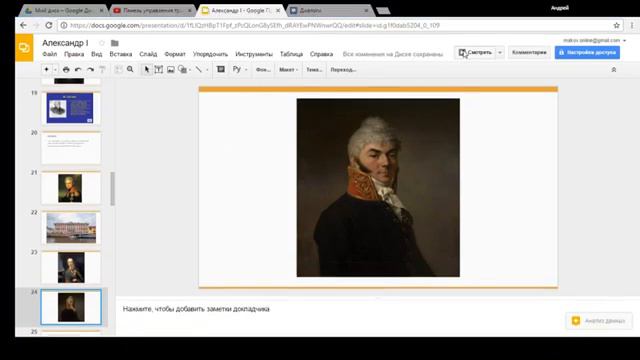The height and width of the screenshot is (360, 640).
Task: Select slide 24 thumbnail
Action: (x=71, y=307)
